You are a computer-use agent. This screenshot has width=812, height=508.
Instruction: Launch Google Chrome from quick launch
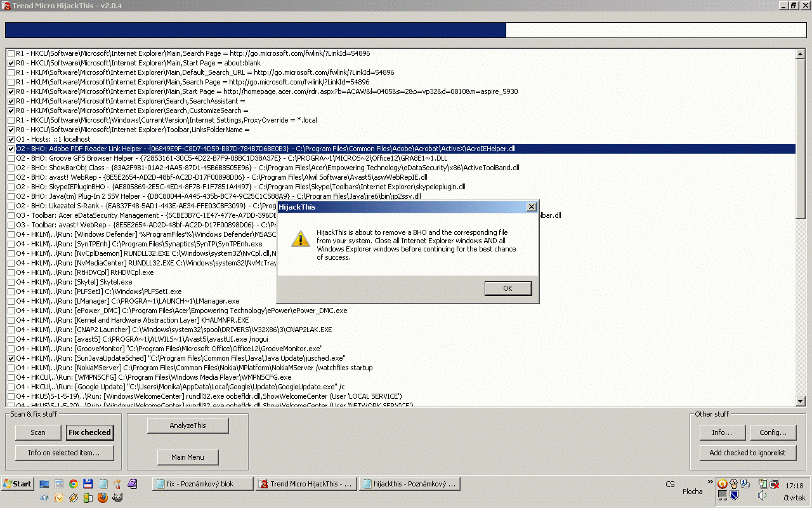click(74, 484)
